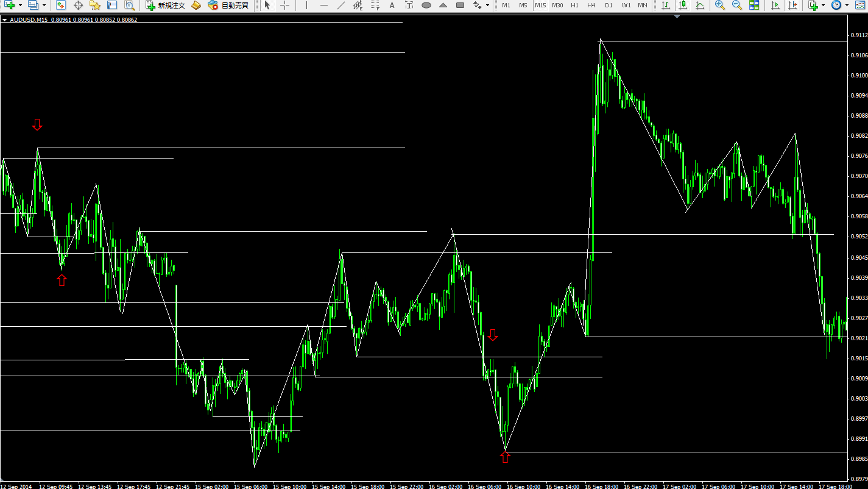Click the 新規注文 new order button
This screenshot has height=489, width=868.
pos(166,5)
